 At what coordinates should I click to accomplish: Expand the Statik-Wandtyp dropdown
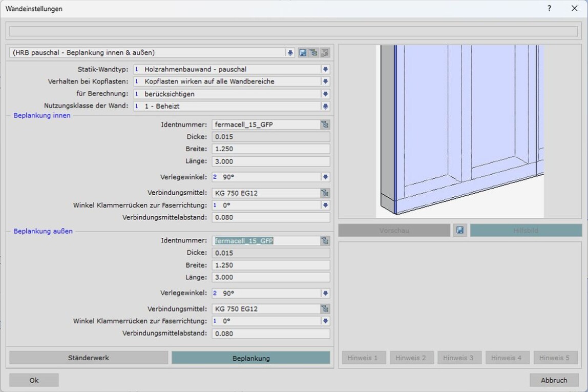325,69
